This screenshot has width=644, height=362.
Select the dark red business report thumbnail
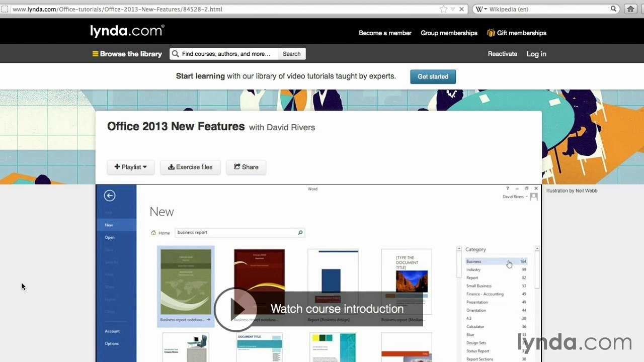coord(259,282)
